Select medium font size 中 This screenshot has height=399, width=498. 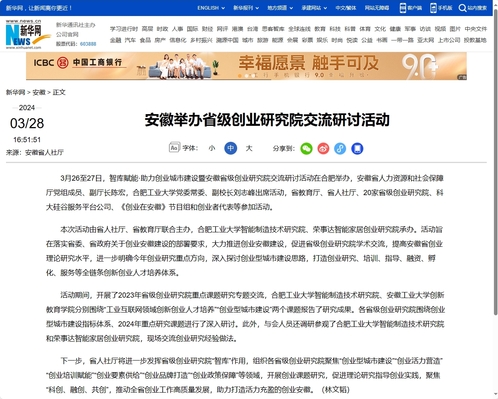click(x=231, y=148)
